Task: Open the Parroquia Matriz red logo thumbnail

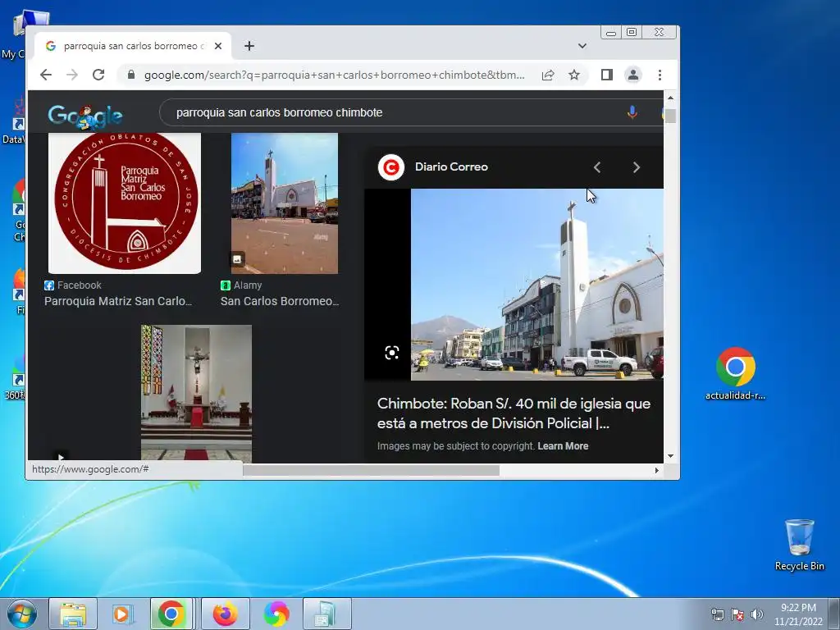Action: pos(125,203)
